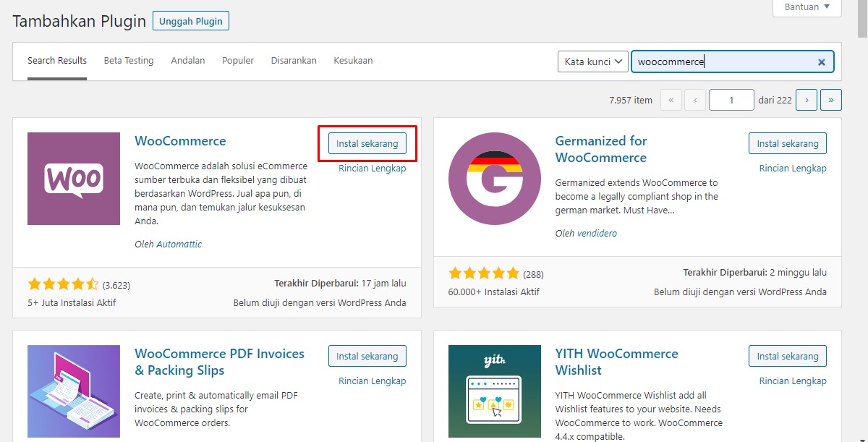This screenshot has height=442, width=868.
Task: Click the current page number field
Action: point(732,101)
